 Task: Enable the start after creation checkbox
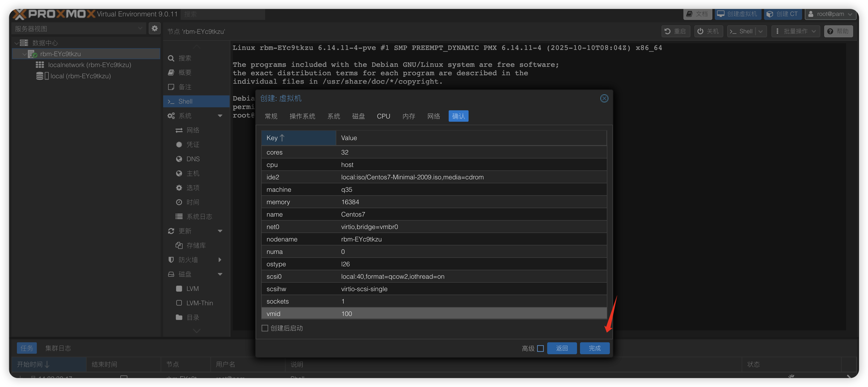[265, 328]
